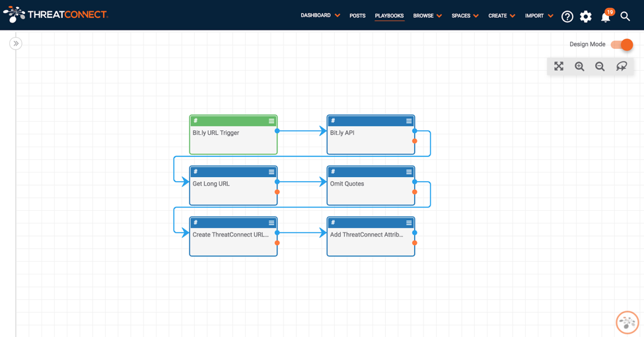The image size is (644, 337).
Task: Open the Import dropdown menu
Action: click(x=539, y=16)
